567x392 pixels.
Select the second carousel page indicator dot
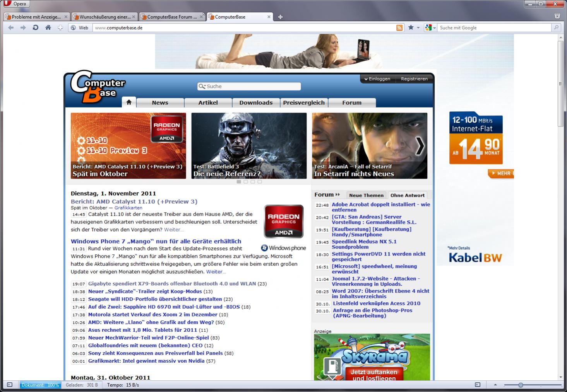click(x=246, y=182)
